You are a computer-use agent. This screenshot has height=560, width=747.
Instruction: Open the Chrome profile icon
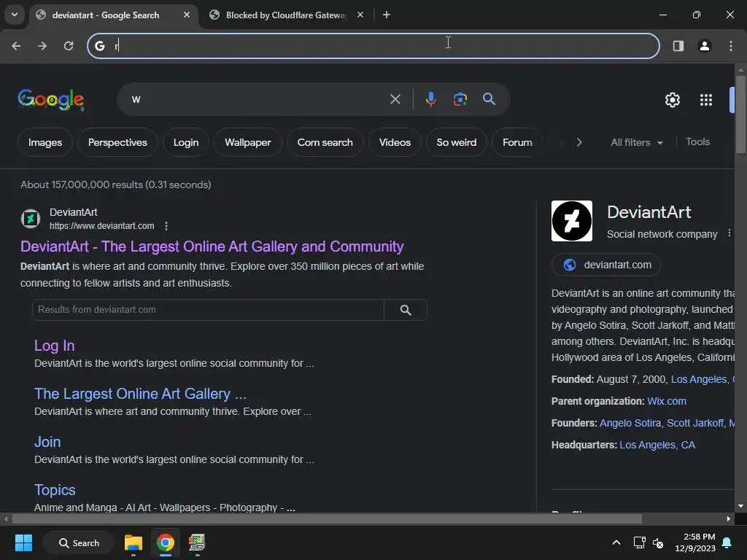[705, 46]
